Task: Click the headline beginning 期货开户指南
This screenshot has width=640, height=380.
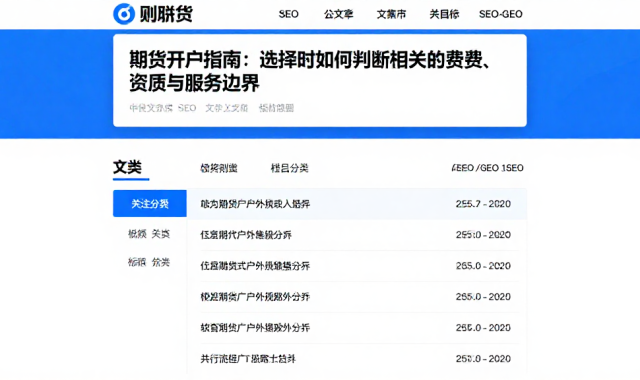Action: (310, 71)
